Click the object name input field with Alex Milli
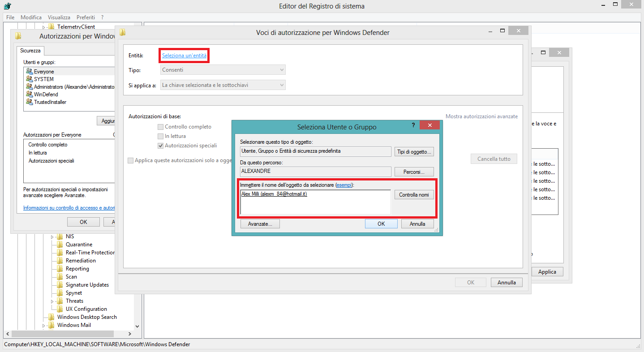The width and height of the screenshot is (644, 352). tap(316, 202)
